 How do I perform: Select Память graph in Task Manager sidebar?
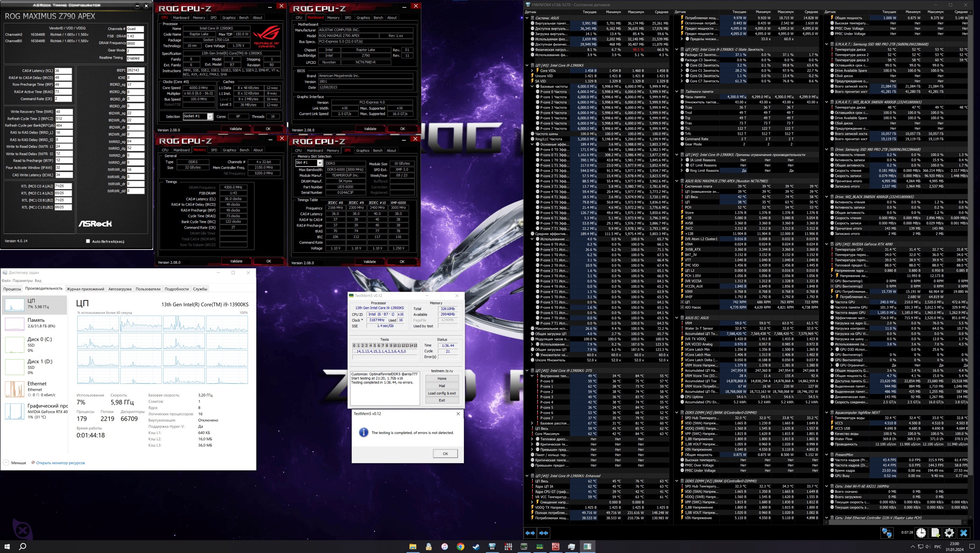(34, 323)
